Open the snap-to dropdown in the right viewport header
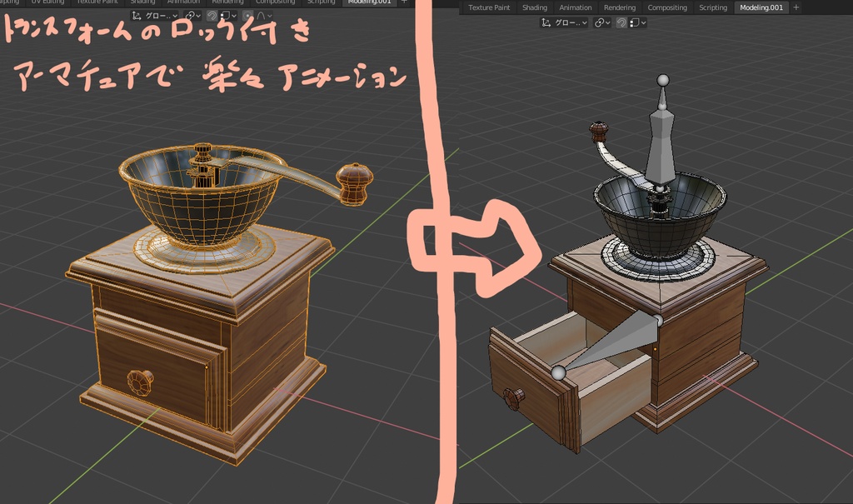 [x=642, y=23]
